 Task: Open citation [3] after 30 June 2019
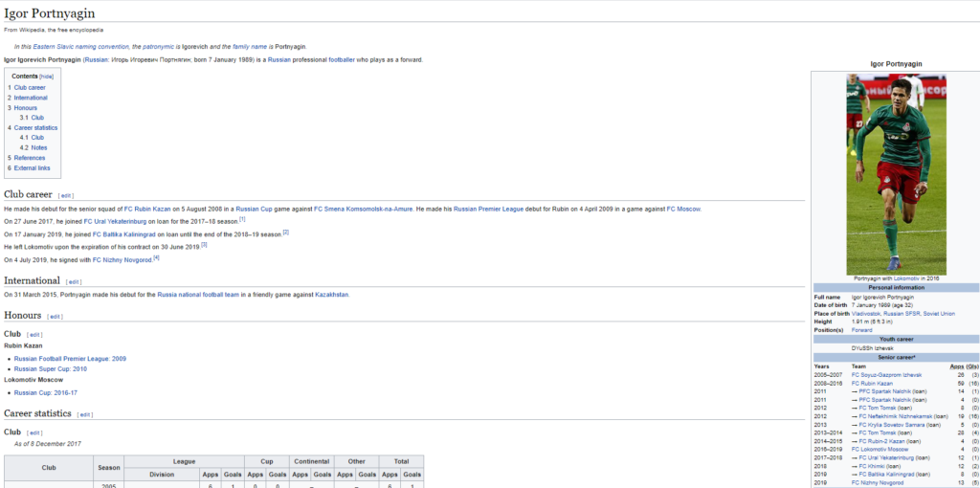pyautogui.click(x=204, y=245)
